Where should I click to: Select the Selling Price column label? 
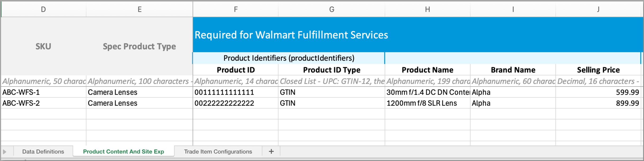(598, 70)
